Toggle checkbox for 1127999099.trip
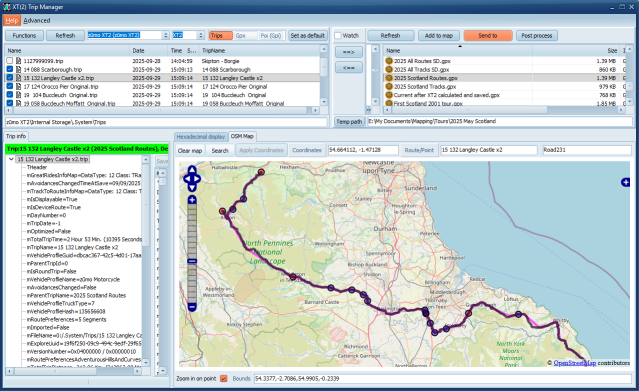Image resolution: width=639 pixels, height=391 pixels. coord(9,61)
